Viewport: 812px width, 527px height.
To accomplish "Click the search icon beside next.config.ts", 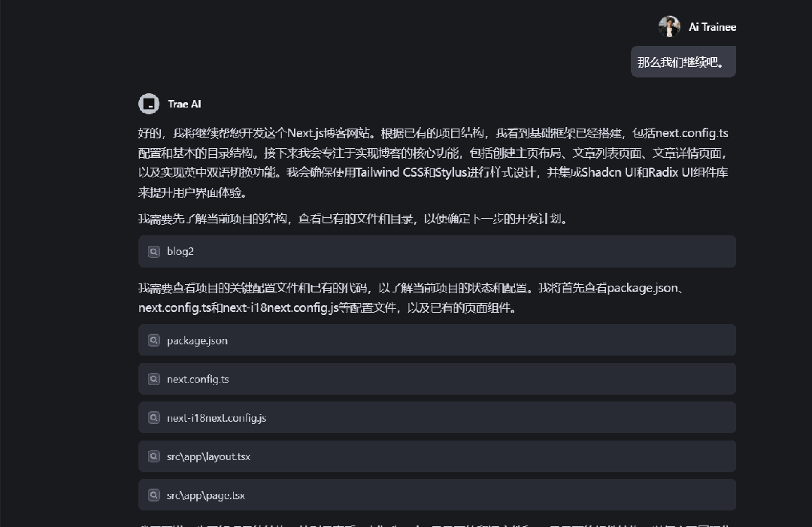I will coord(154,379).
